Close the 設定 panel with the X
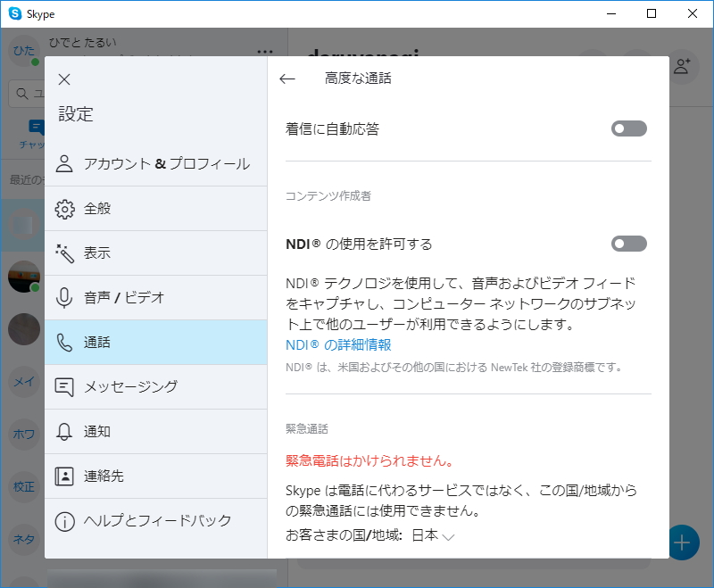 pos(63,79)
